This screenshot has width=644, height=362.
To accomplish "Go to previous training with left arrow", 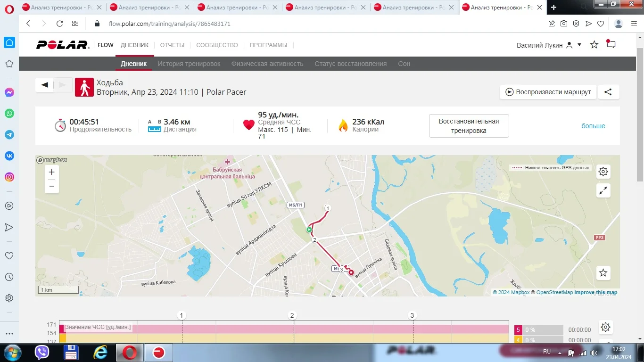I will click(45, 85).
